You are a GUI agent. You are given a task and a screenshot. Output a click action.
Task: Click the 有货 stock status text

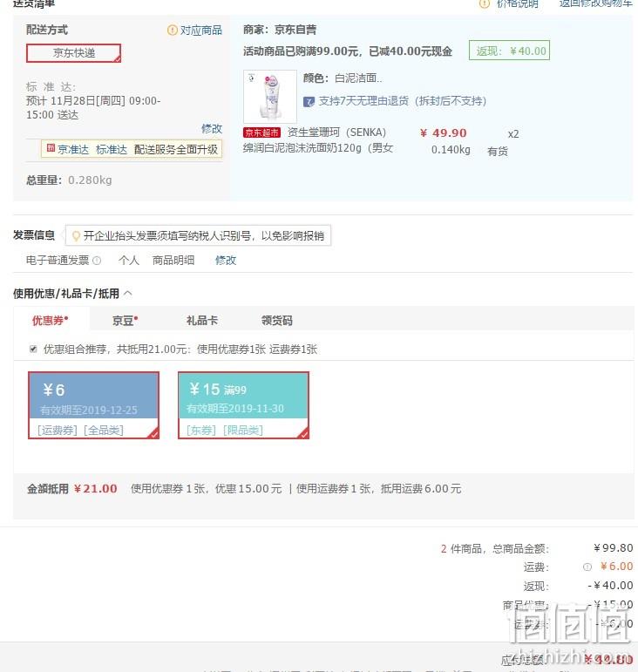[x=498, y=152]
